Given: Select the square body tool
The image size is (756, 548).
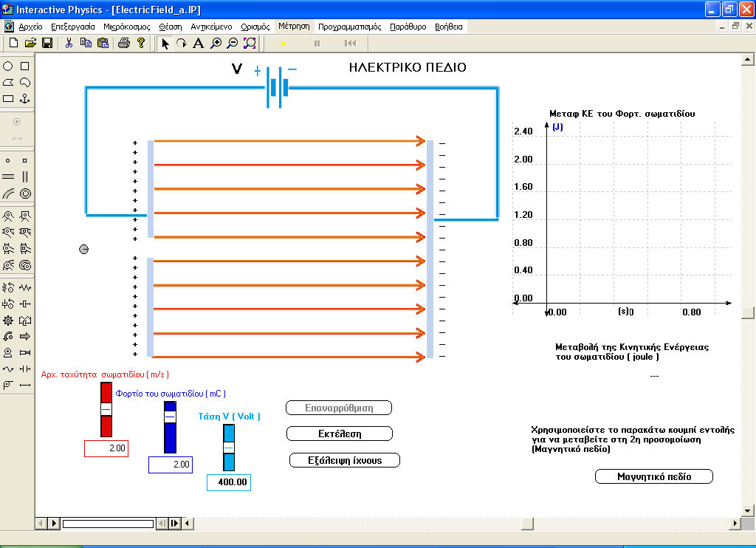Looking at the screenshot, I should [x=25, y=66].
